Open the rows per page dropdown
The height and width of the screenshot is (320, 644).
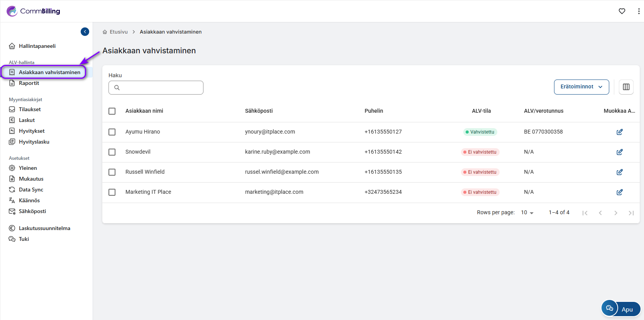[527, 213]
